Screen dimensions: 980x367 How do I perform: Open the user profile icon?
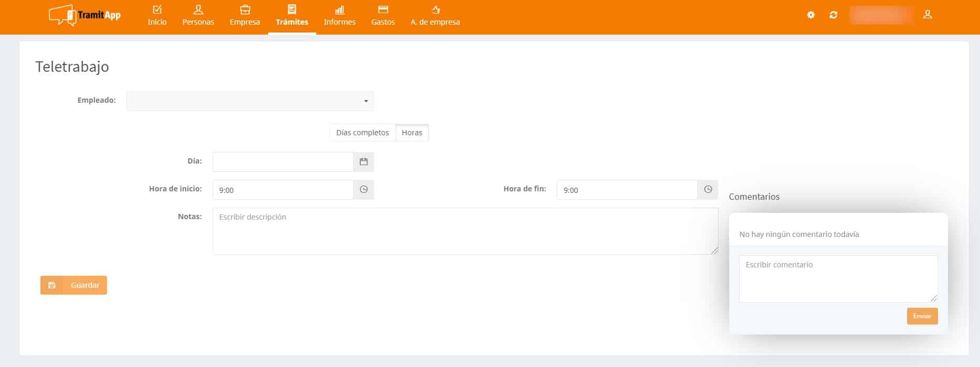click(928, 15)
